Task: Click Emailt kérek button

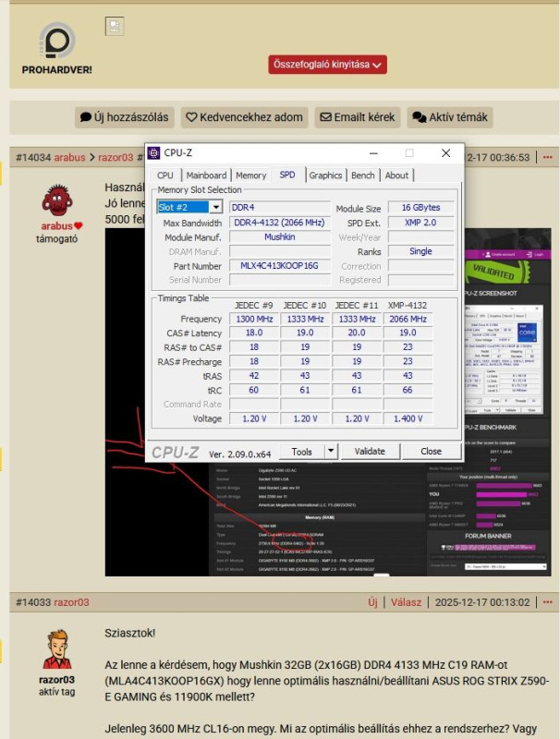Action: [358, 117]
